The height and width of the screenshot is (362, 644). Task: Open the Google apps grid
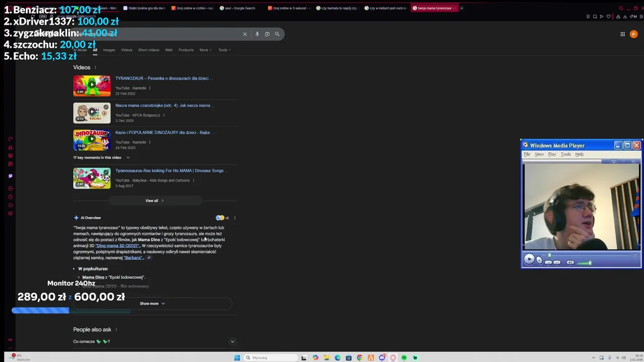[x=622, y=34]
